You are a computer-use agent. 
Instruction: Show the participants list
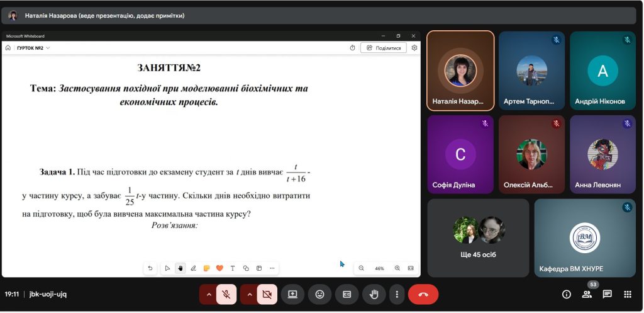click(x=587, y=295)
